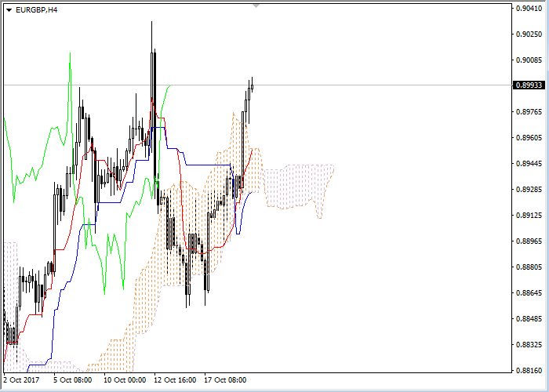Click price scale value 0.88805
Image resolution: width=549 pixels, height=392 pixels.
(529, 267)
